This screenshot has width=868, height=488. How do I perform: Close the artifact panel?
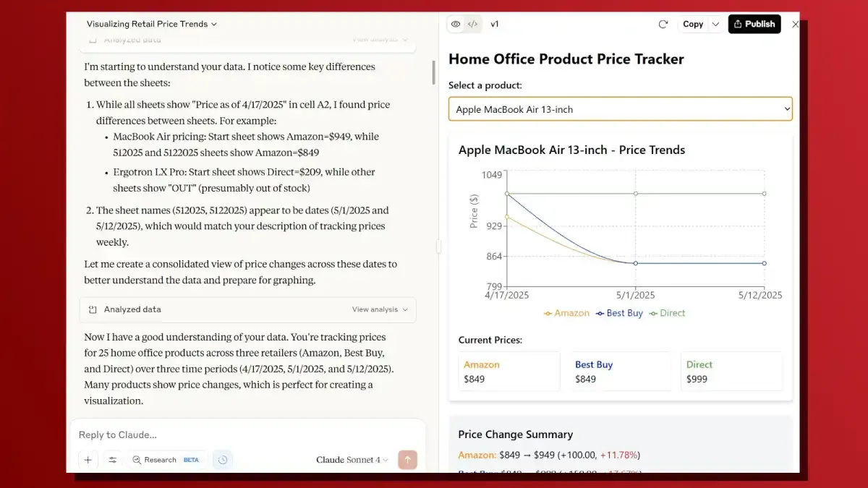(x=795, y=24)
